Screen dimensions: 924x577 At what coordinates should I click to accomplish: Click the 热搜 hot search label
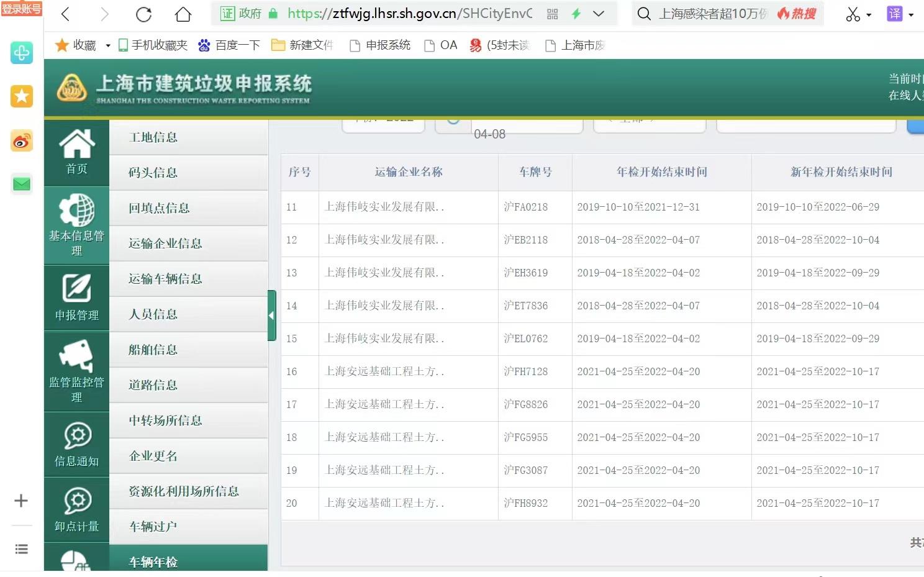tap(797, 14)
